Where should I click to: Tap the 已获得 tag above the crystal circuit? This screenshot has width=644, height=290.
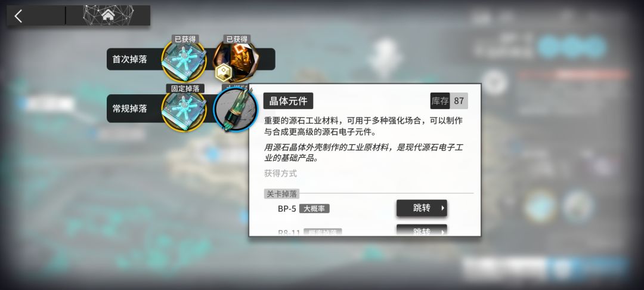pos(185,39)
